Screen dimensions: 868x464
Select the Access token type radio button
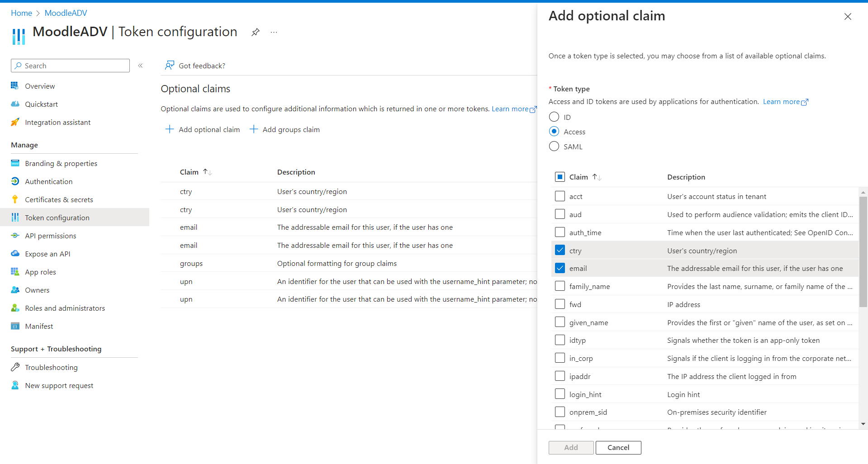[554, 131]
